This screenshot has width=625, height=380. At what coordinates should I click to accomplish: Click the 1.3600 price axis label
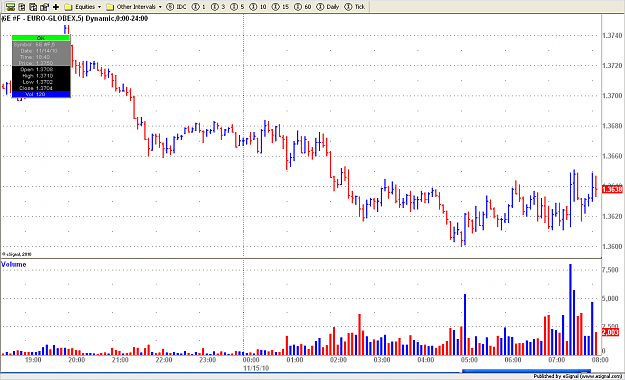[x=612, y=246]
